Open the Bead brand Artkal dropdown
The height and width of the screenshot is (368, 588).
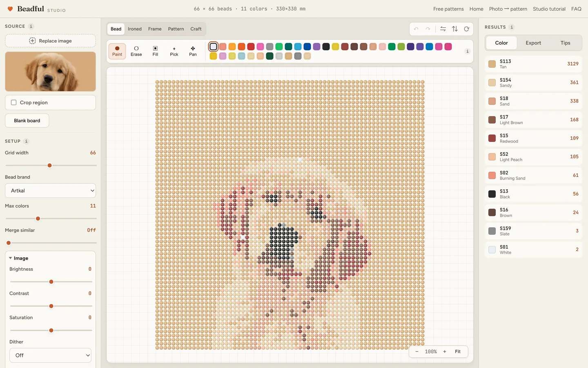(50, 191)
